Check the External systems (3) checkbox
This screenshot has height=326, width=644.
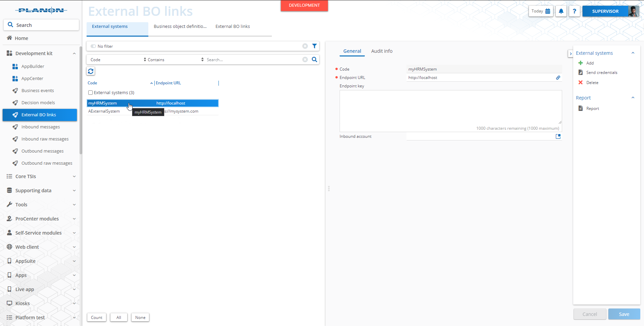[90, 93]
